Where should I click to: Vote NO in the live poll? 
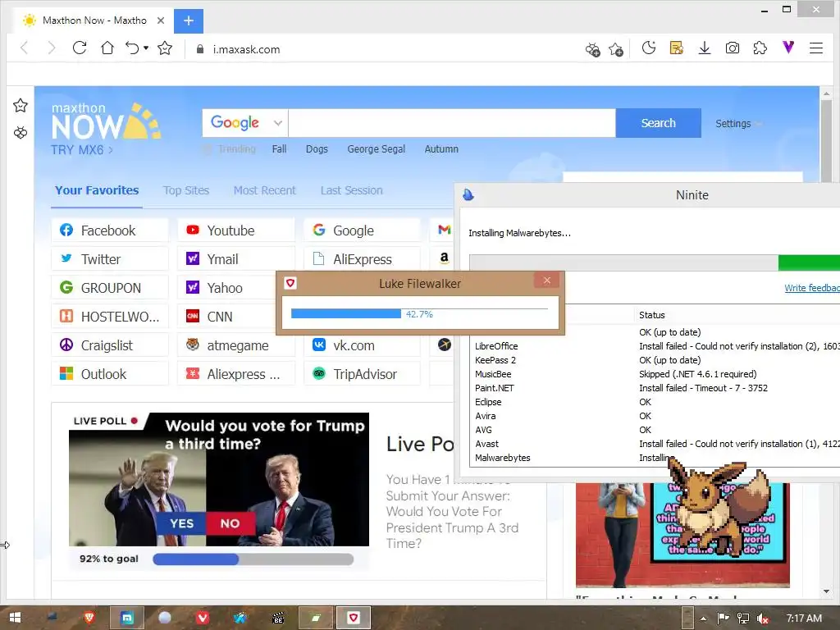coord(231,523)
